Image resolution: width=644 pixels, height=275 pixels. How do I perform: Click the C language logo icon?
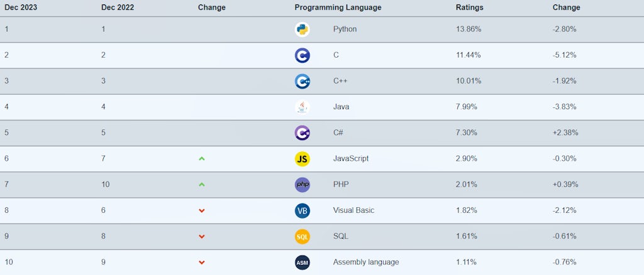(303, 55)
